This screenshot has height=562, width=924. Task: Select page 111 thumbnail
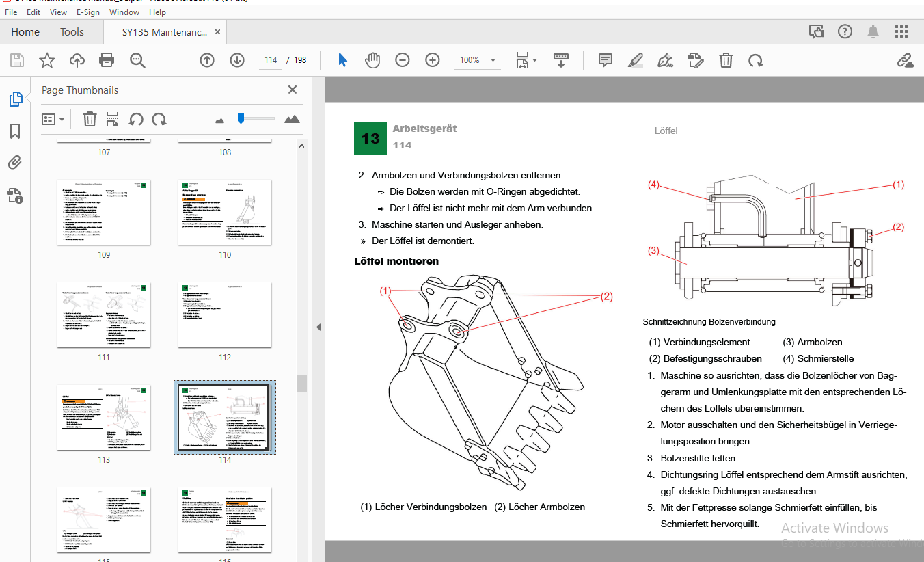104,315
